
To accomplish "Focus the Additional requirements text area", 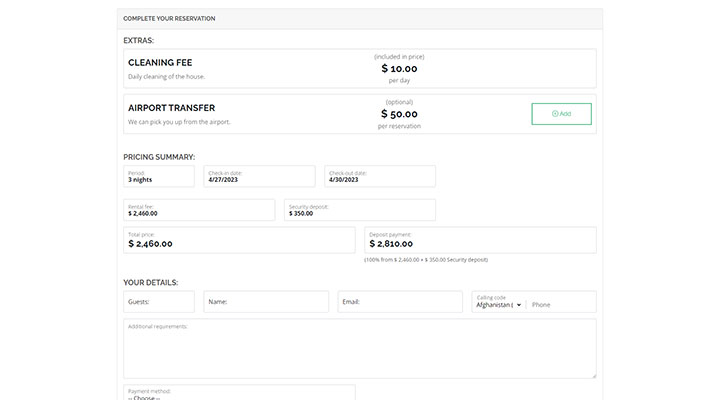I will 360,349.
